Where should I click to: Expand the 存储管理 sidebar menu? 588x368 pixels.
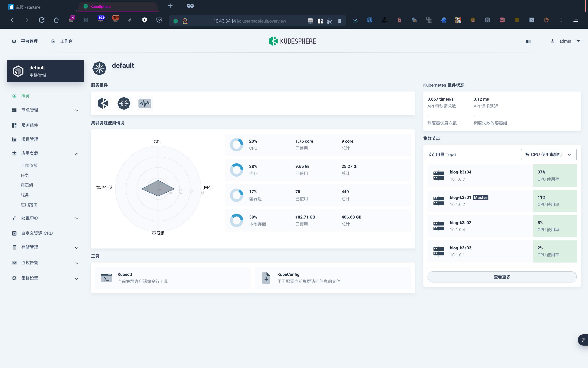click(45, 247)
